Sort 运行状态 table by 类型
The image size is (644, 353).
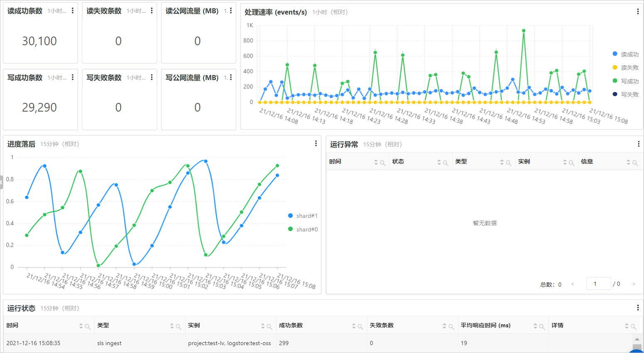click(172, 326)
